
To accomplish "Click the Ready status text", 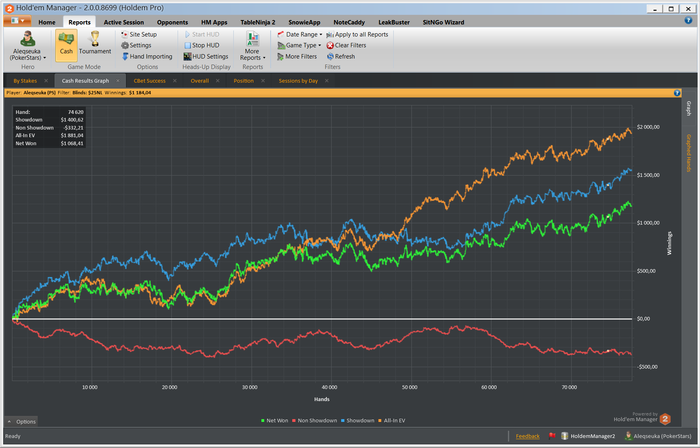I will pyautogui.click(x=13, y=436).
